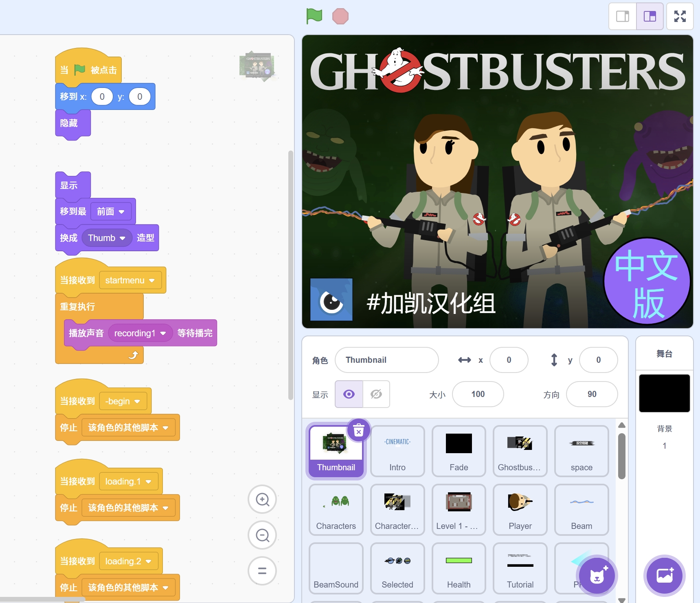Screen dimensions: 700x603
Task: Select the stage backdrop pane
Action: click(x=664, y=393)
